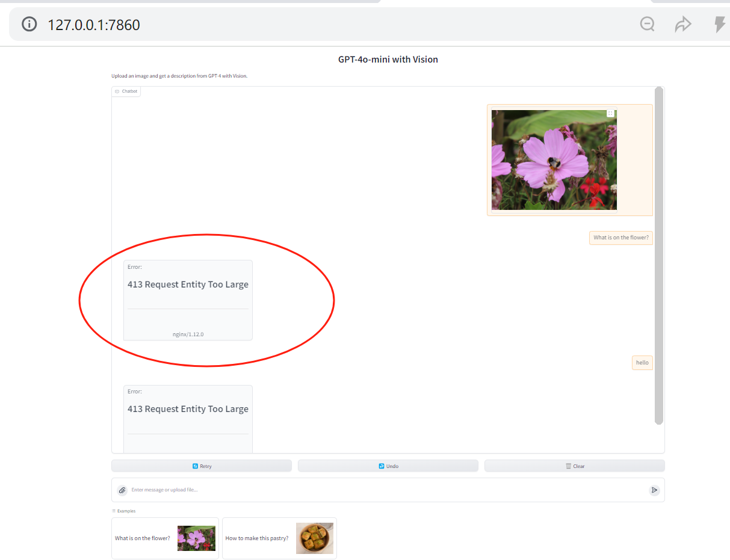Click the paperclip attach file icon

[122, 490]
